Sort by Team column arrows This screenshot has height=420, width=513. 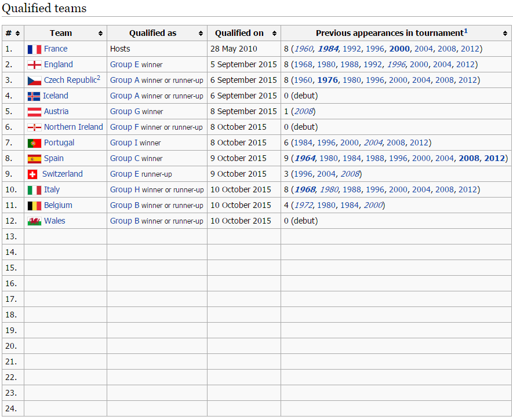click(100, 34)
